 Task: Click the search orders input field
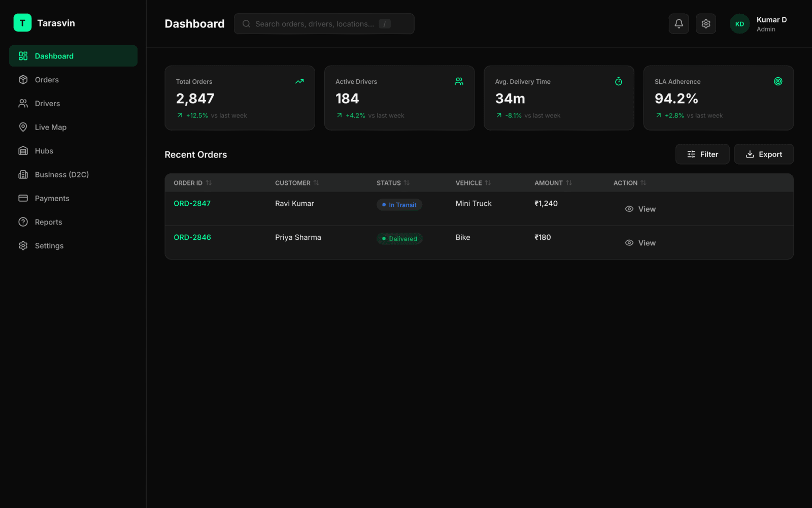[324, 24]
